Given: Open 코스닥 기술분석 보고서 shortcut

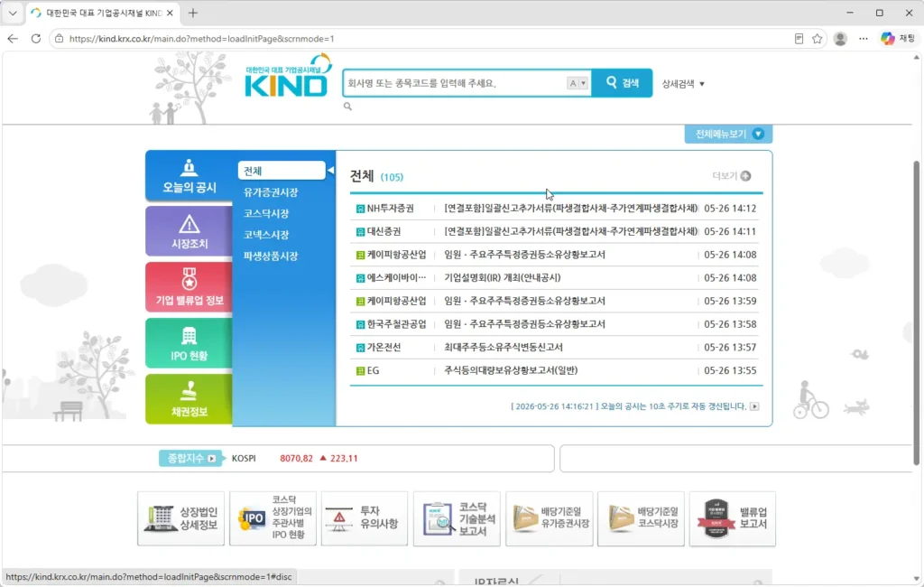Looking at the screenshot, I should [457, 518].
